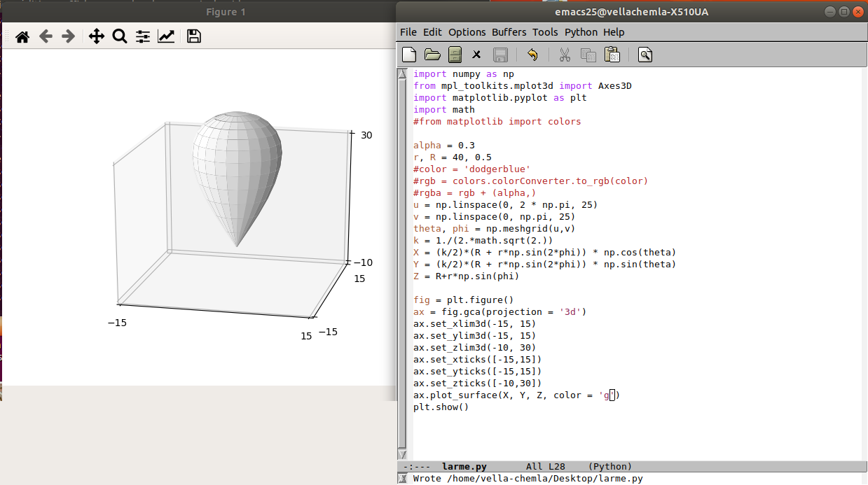Discard the current buffer with X icon

pyautogui.click(x=476, y=55)
